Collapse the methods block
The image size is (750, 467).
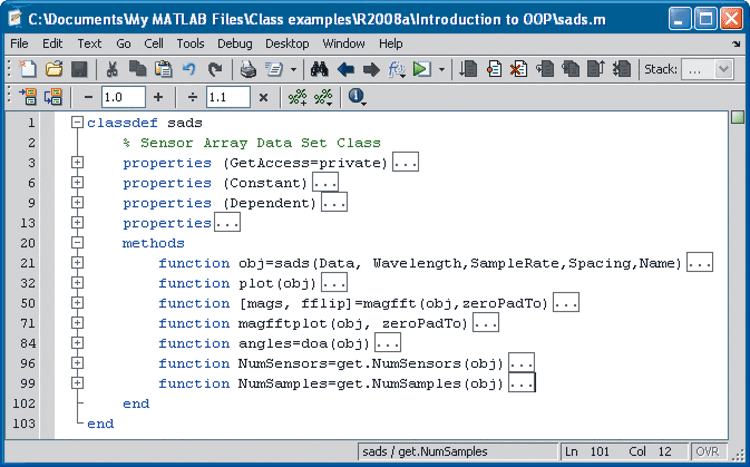point(77,243)
